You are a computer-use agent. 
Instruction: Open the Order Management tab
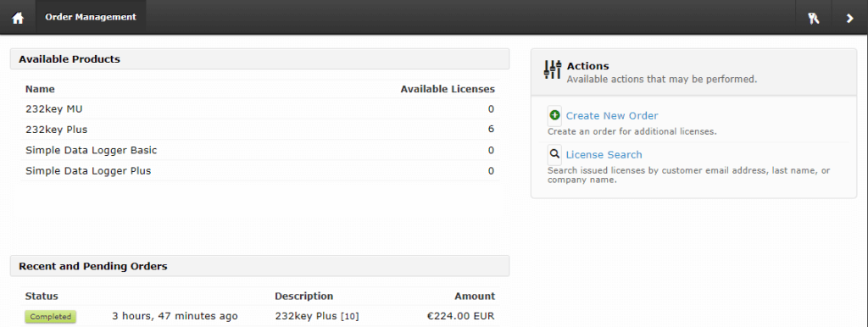[x=91, y=17]
